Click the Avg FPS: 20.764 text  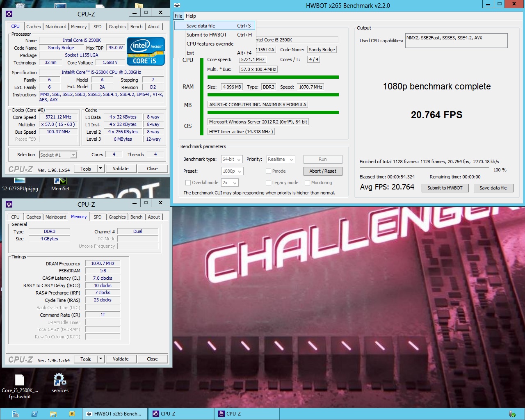tap(387, 187)
